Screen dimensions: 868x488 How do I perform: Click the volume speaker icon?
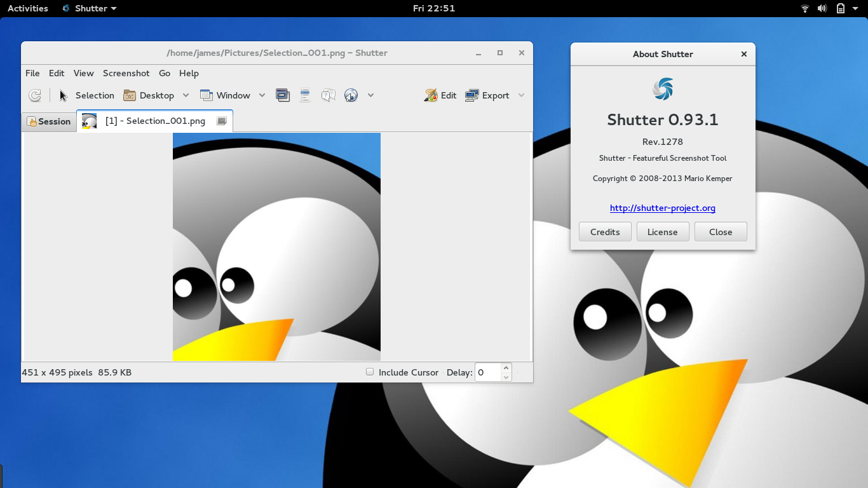[x=822, y=8]
